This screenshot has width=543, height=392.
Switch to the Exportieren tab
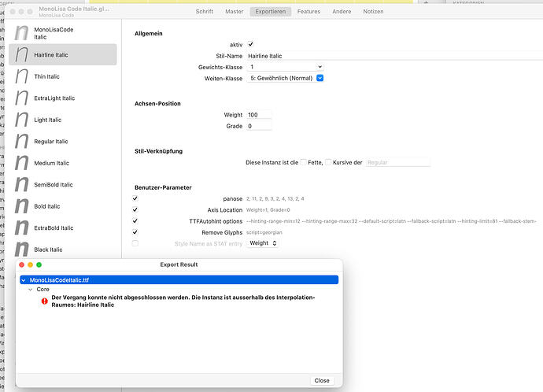click(271, 12)
